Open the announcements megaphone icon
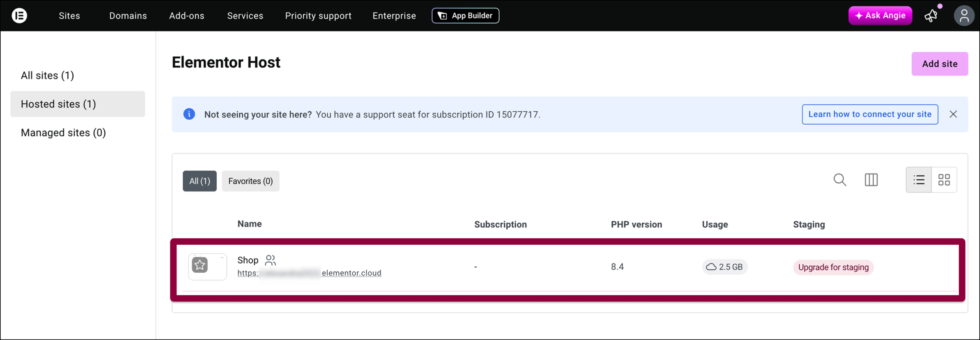This screenshot has width=980, height=340. pos(931,16)
